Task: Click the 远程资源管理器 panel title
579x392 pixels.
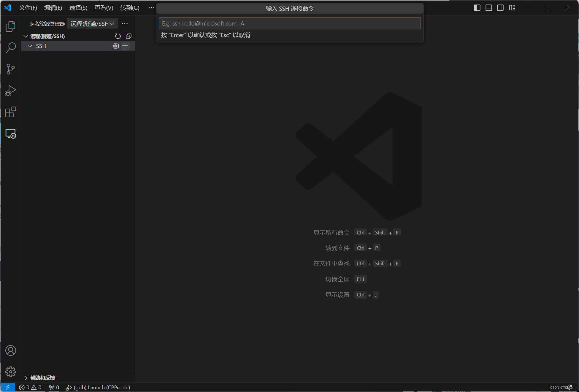Action: click(x=47, y=24)
